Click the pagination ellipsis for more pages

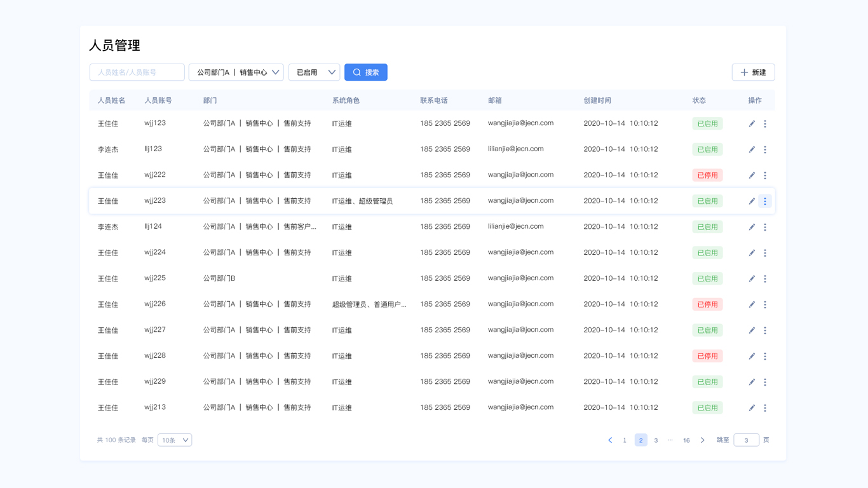click(670, 440)
